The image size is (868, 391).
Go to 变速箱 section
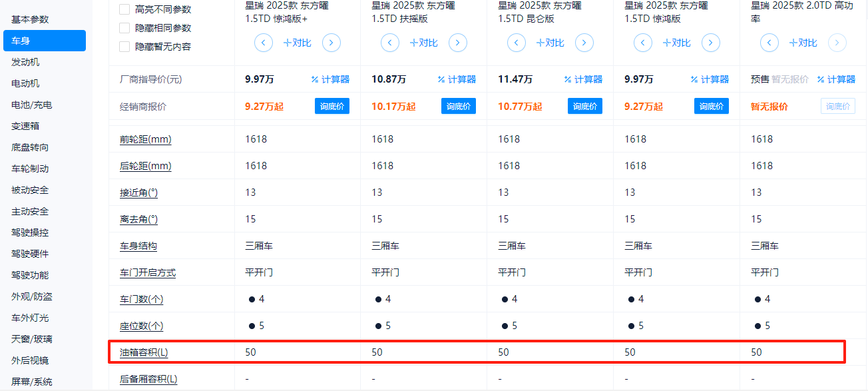(x=25, y=126)
